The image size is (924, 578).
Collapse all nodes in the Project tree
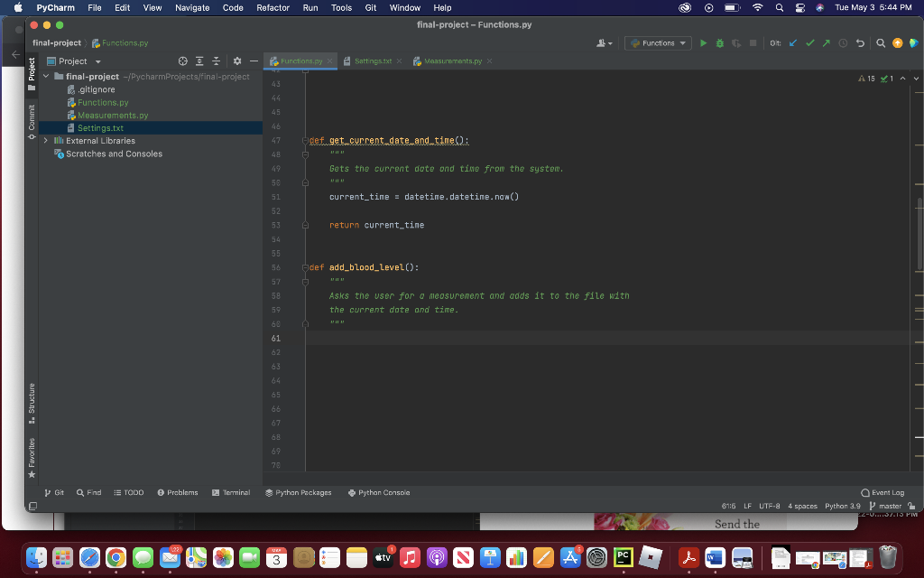pyautogui.click(x=217, y=61)
